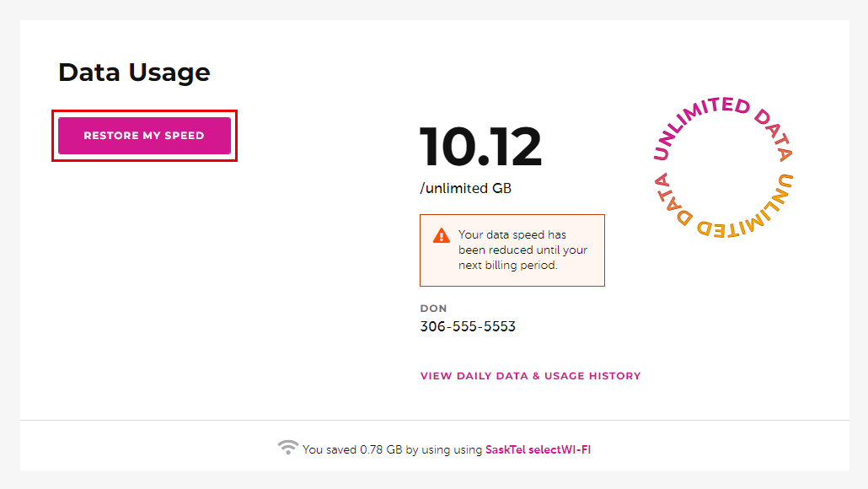Click inside the red highlighted button area
868x489 pixels.
point(144,135)
